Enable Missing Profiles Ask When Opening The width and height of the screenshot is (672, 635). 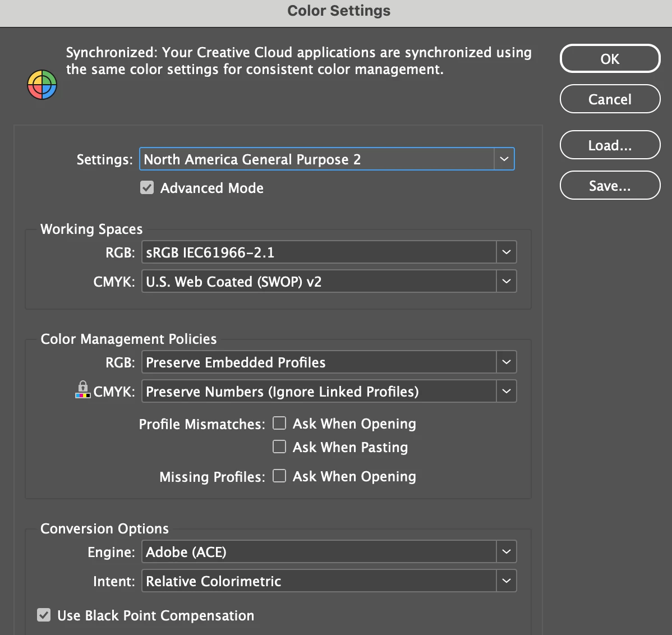[x=279, y=476]
